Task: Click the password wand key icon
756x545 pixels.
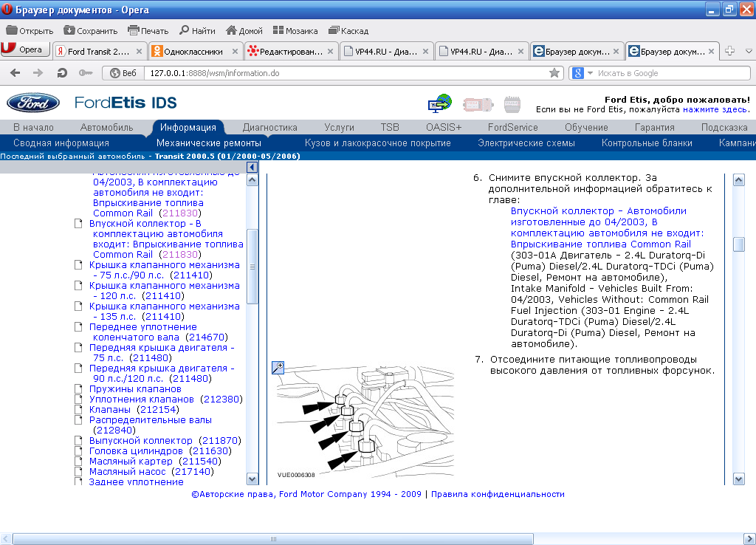Action: (x=86, y=73)
